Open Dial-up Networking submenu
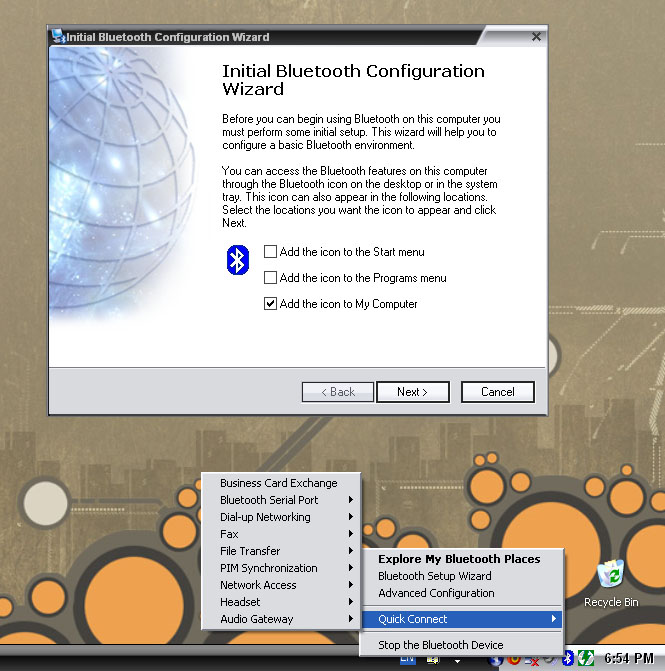The width and height of the screenshot is (665, 671). coord(281,517)
